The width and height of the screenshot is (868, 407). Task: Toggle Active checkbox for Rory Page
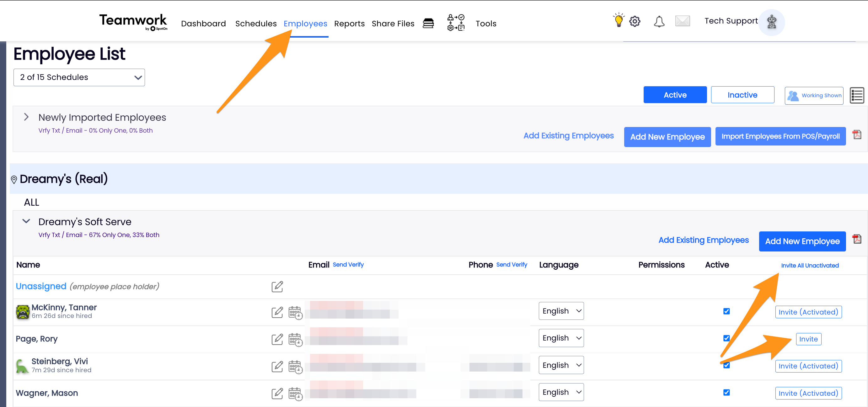click(726, 338)
